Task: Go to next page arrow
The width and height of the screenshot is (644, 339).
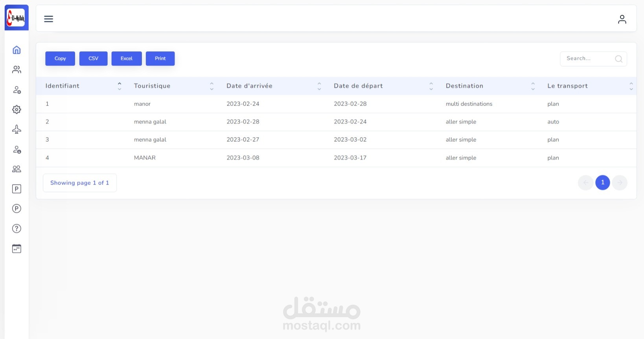Action: coord(620,182)
